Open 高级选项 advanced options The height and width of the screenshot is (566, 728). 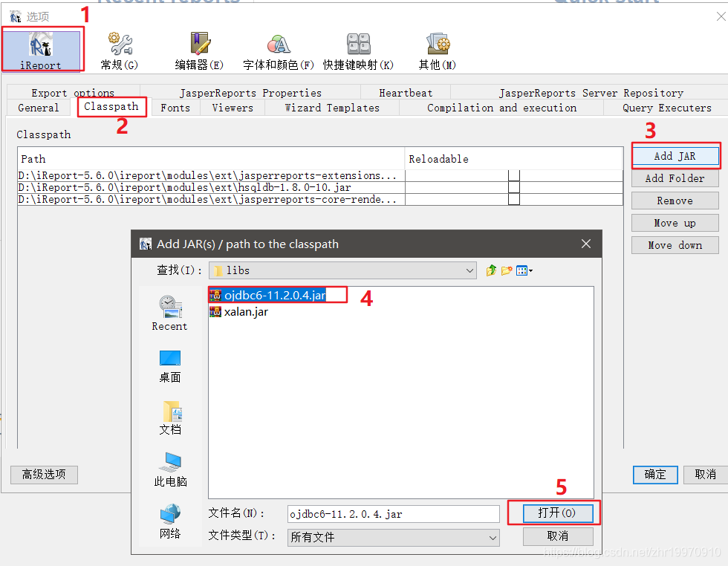pyautogui.click(x=44, y=475)
